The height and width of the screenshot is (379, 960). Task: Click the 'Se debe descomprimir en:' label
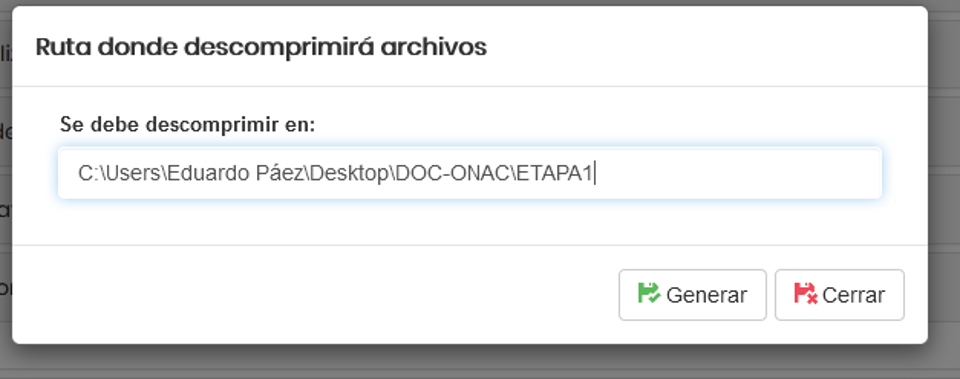click(187, 125)
